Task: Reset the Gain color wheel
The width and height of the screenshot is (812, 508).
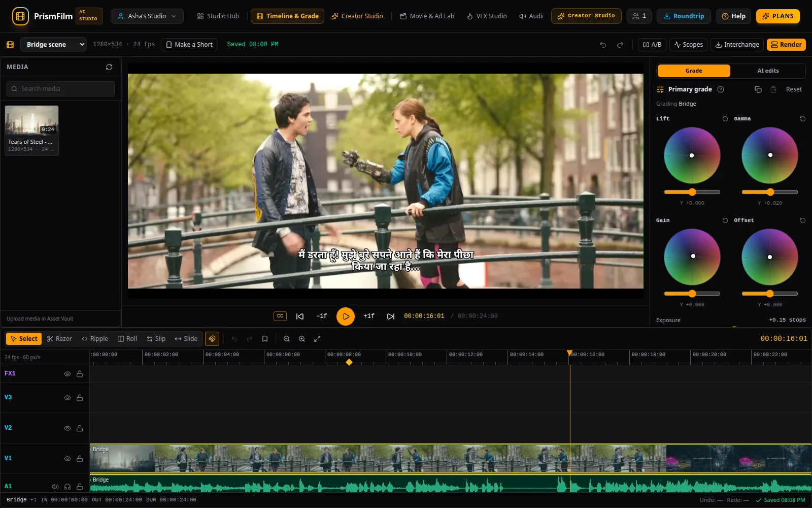Action: pyautogui.click(x=725, y=220)
